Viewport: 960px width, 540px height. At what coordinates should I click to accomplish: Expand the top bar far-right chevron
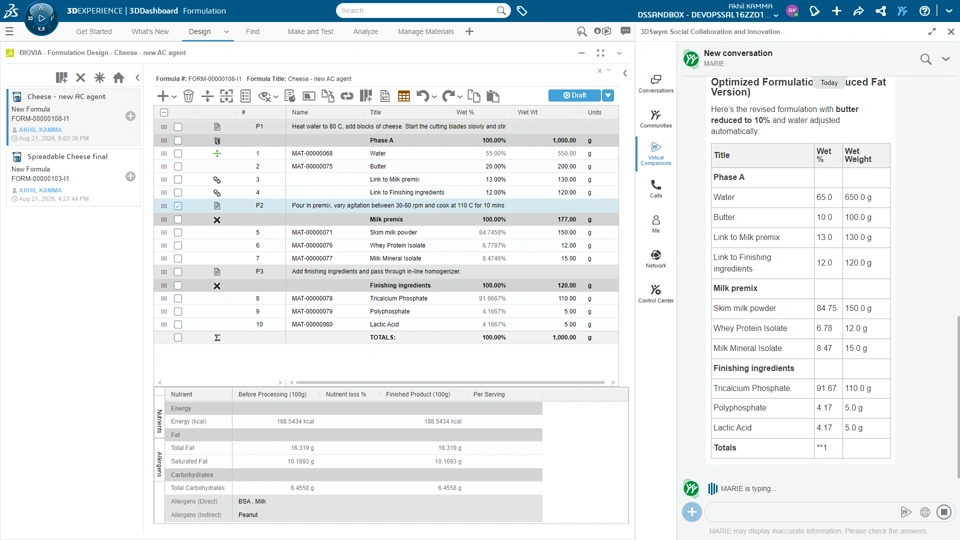pos(949,11)
